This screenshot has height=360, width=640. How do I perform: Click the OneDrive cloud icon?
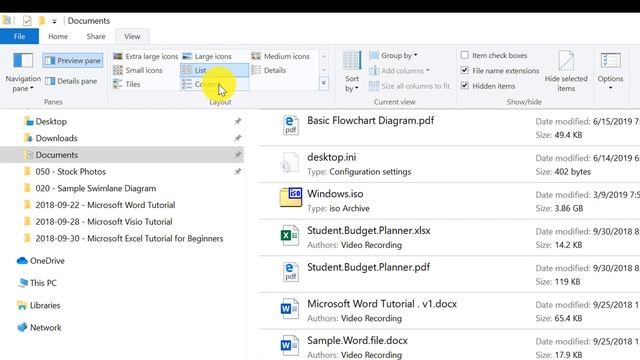pos(22,261)
